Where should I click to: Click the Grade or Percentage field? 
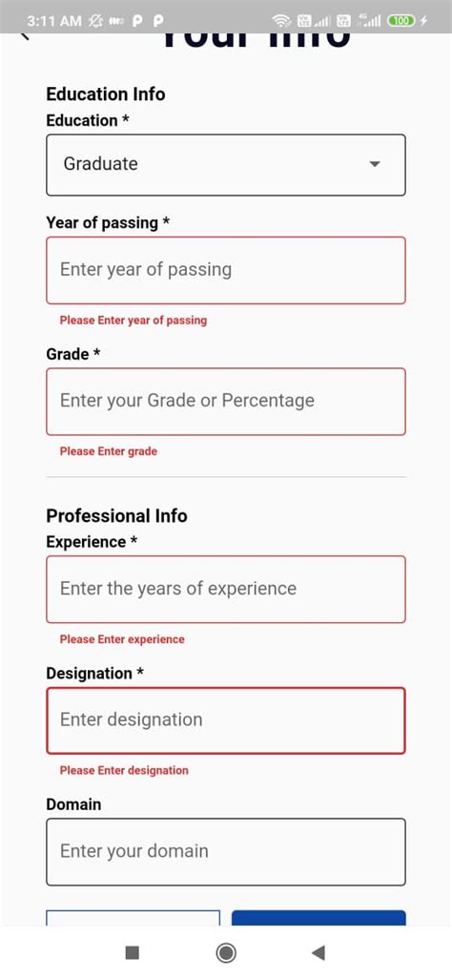(225, 401)
